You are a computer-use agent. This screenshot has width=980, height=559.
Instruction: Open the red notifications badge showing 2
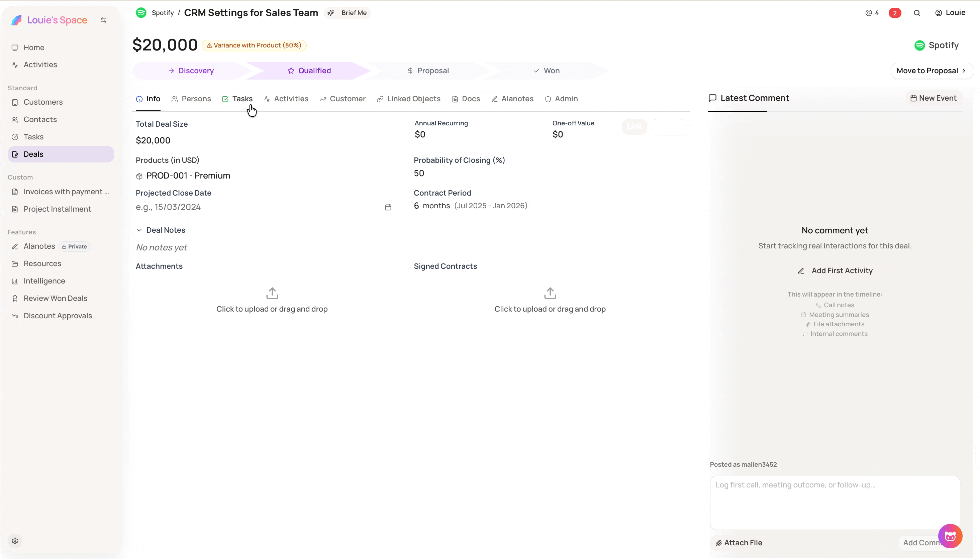[895, 13]
